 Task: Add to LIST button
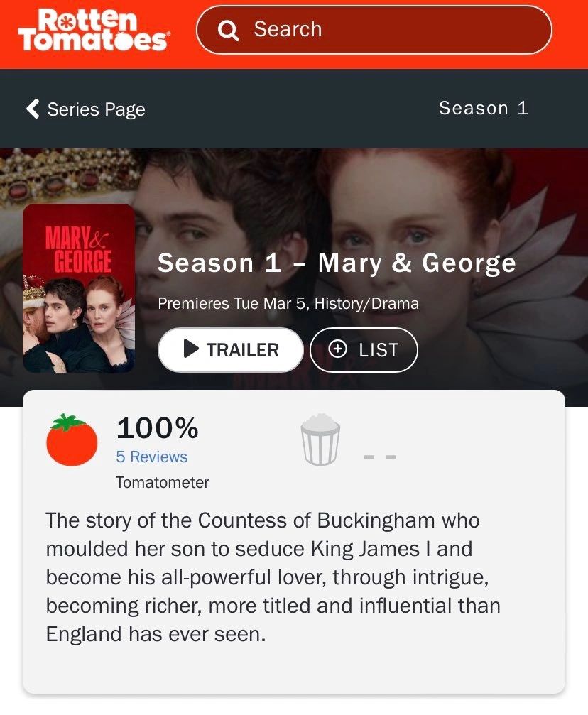tap(364, 350)
